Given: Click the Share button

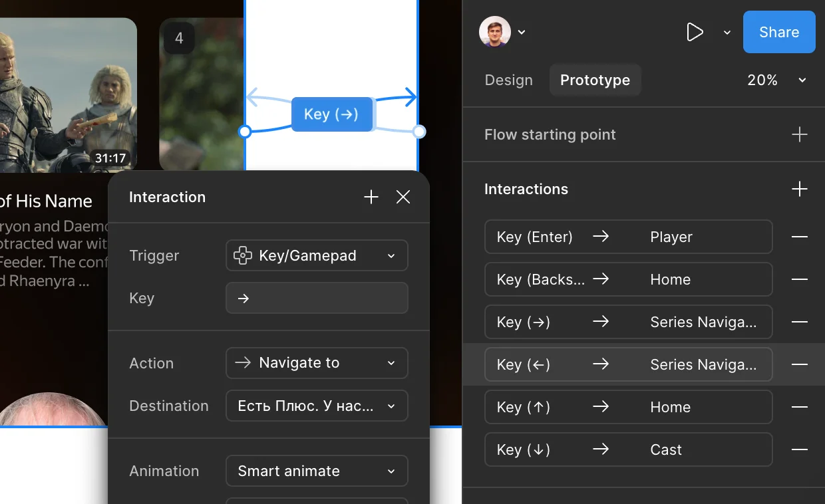Looking at the screenshot, I should [x=779, y=32].
